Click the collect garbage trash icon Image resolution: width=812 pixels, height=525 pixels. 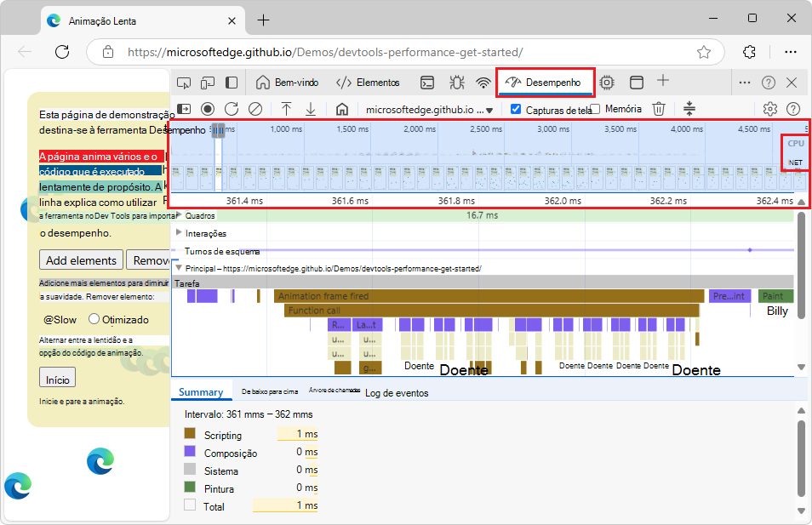pyautogui.click(x=659, y=109)
